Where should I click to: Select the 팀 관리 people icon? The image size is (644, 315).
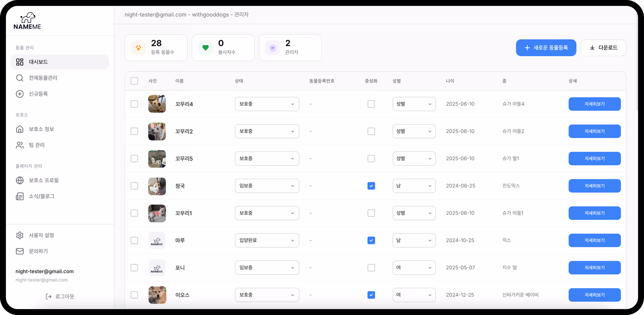20,145
